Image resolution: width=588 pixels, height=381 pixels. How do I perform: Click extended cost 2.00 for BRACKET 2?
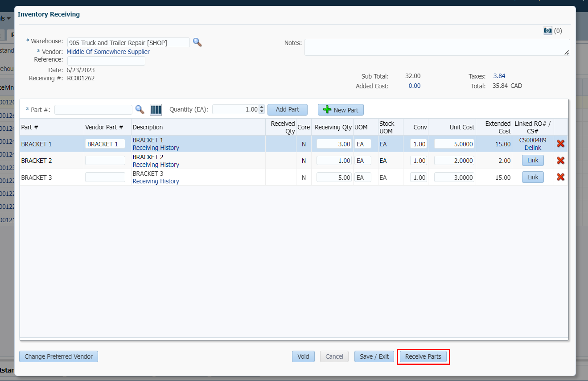tap(505, 161)
